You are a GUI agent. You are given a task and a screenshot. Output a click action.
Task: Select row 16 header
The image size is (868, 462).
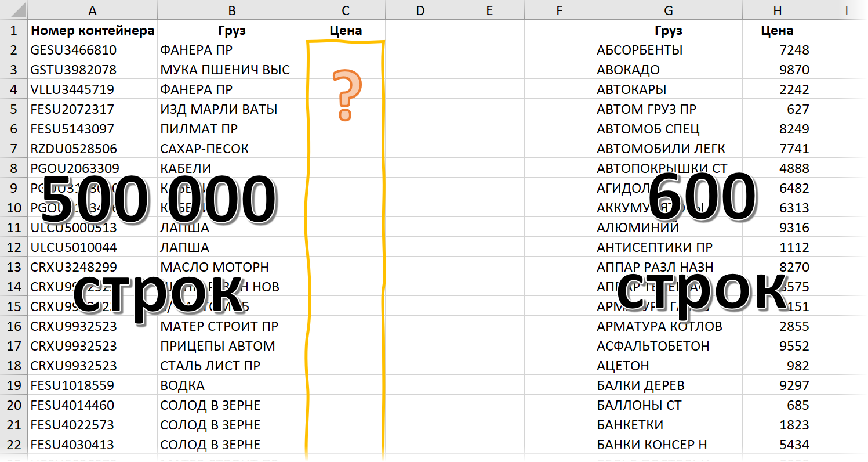pos(14,326)
